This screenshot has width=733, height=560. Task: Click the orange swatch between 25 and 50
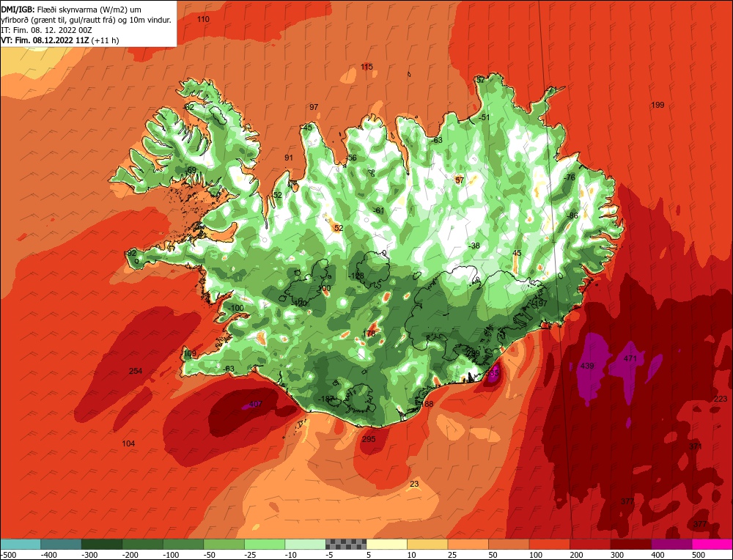[468, 544]
